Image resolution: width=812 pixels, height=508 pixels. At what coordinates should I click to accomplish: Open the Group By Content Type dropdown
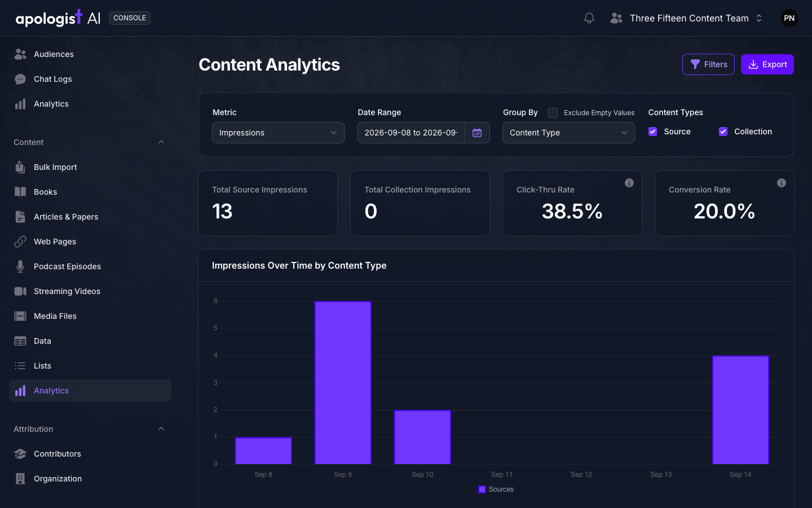tap(569, 133)
